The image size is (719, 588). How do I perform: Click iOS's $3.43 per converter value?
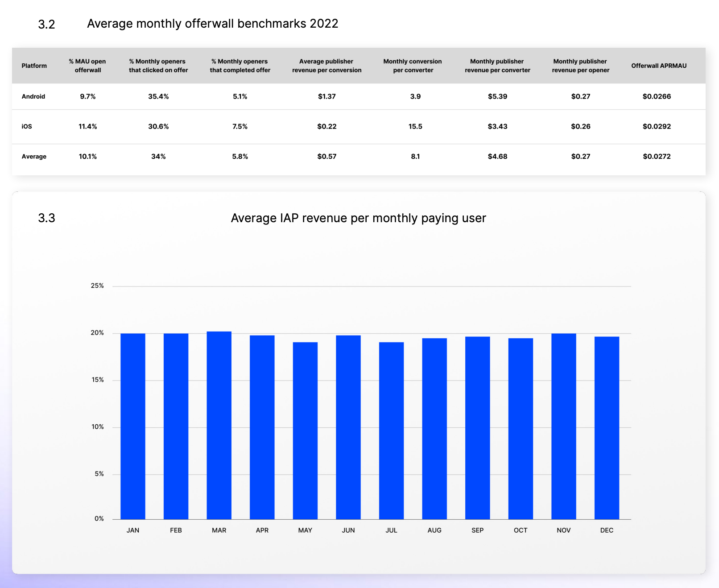[497, 126]
